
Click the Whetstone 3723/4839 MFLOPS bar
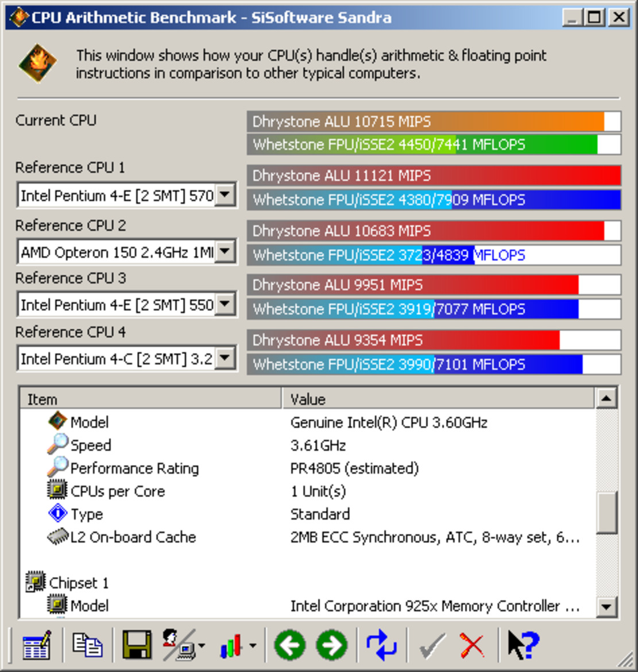pos(434,255)
